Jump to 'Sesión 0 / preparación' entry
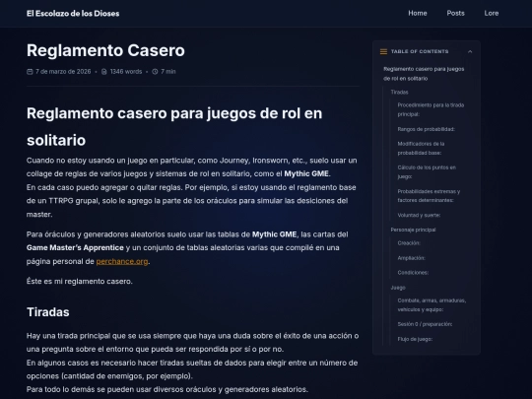Image resolution: width=532 pixels, height=399 pixels. (425, 324)
